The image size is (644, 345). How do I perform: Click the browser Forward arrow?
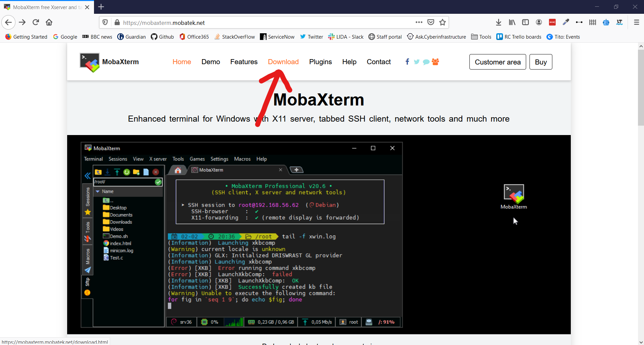(x=22, y=23)
